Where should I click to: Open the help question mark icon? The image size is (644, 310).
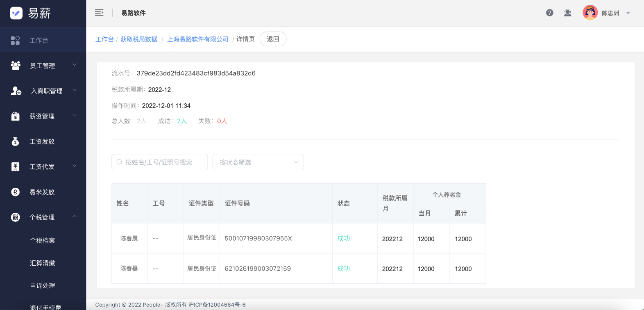click(x=550, y=13)
